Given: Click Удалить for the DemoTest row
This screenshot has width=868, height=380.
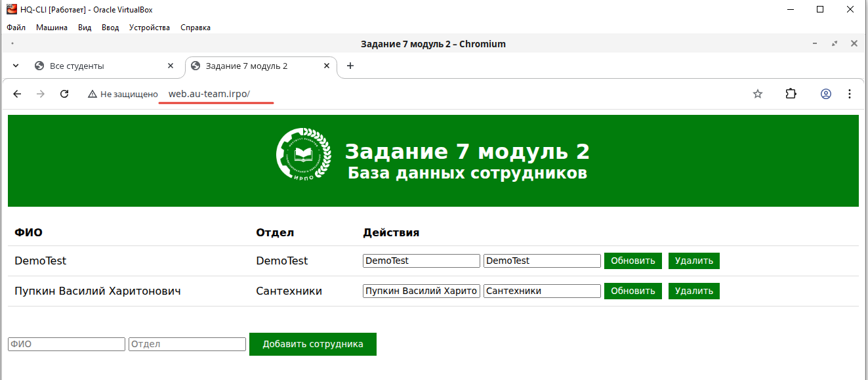Looking at the screenshot, I should point(694,261).
